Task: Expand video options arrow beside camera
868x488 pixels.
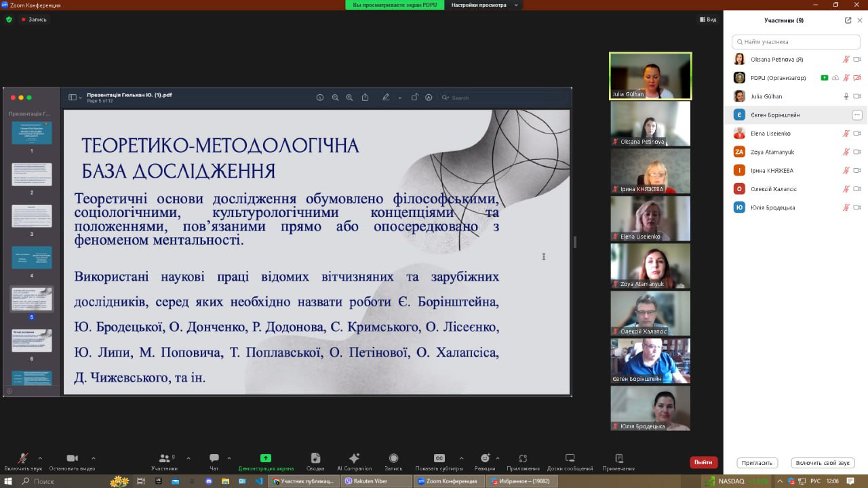Action: (93, 457)
